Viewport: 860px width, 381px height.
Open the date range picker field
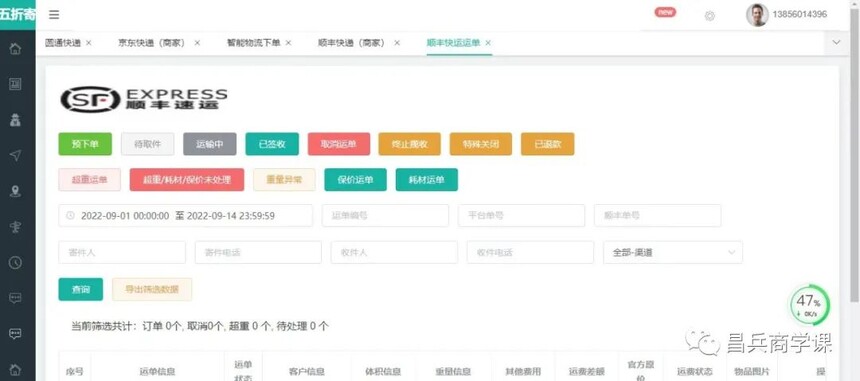pos(185,215)
